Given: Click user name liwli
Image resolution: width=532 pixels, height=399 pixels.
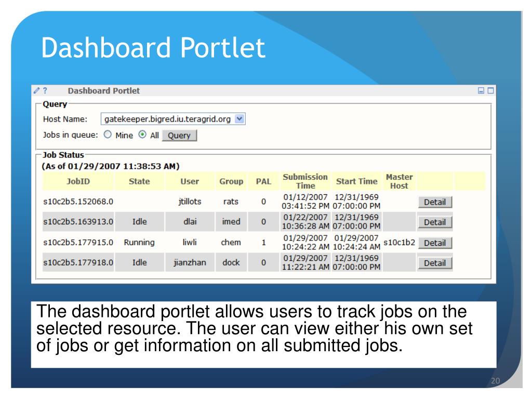Looking at the screenshot, I should click(x=190, y=242).
